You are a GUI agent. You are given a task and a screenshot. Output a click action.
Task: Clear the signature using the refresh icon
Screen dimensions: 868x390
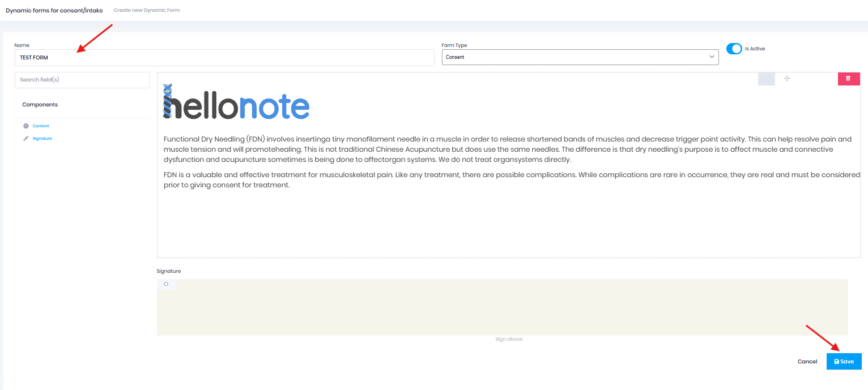[x=167, y=284]
